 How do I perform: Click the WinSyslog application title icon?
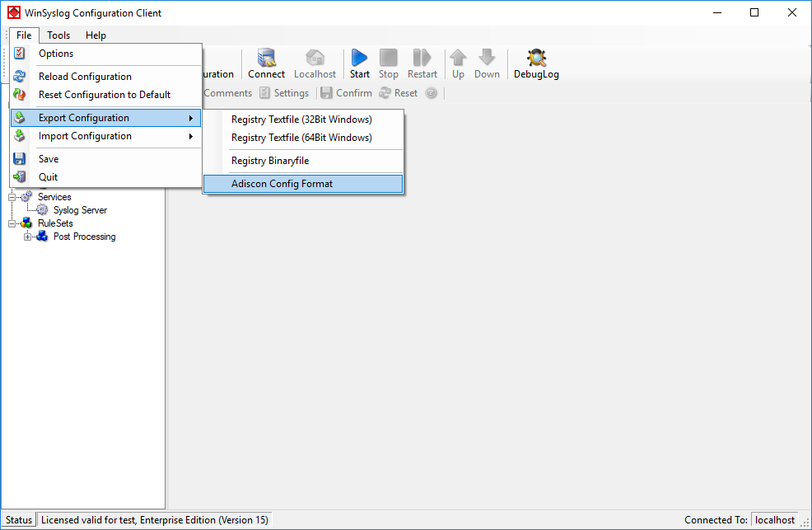[x=13, y=12]
